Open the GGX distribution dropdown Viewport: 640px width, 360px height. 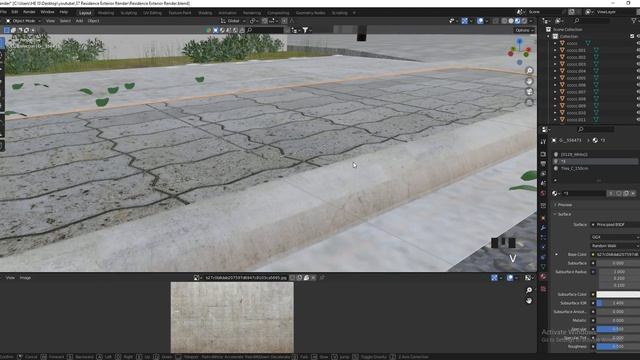[615, 237]
